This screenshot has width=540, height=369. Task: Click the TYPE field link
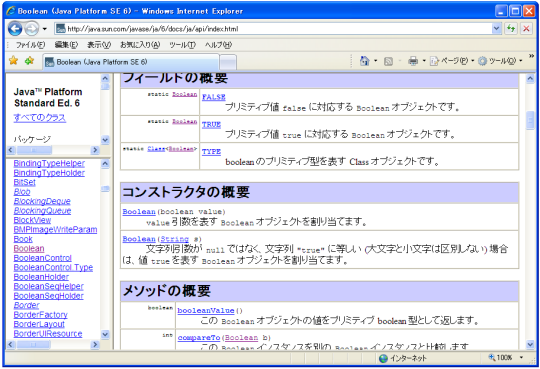pos(211,152)
